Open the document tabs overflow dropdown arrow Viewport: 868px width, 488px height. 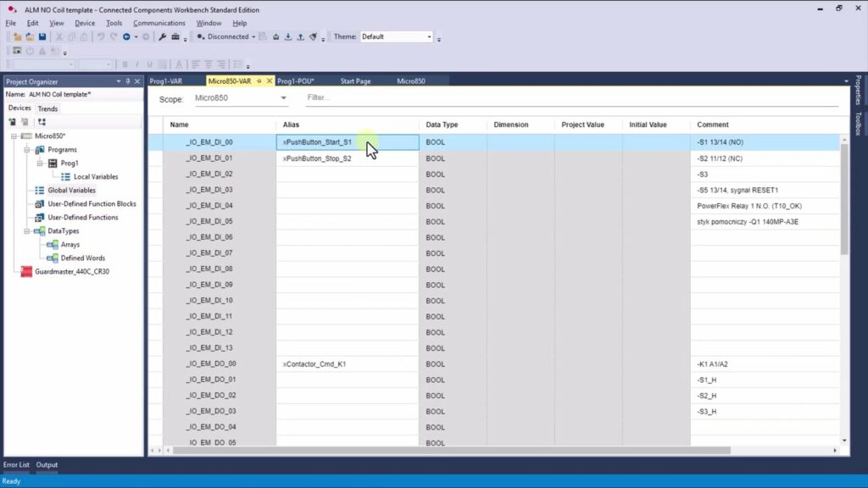click(x=846, y=81)
